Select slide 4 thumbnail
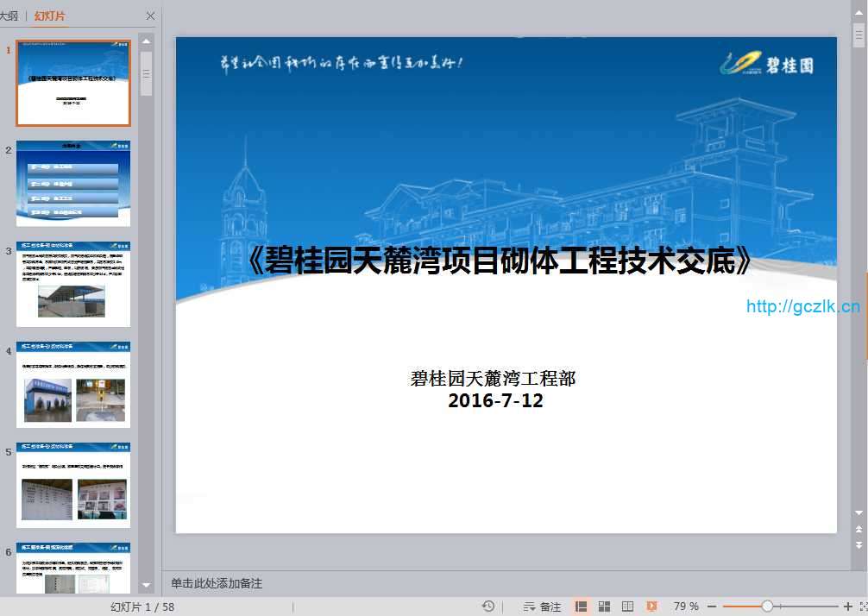Image resolution: width=868 pixels, height=616 pixels. [x=73, y=384]
